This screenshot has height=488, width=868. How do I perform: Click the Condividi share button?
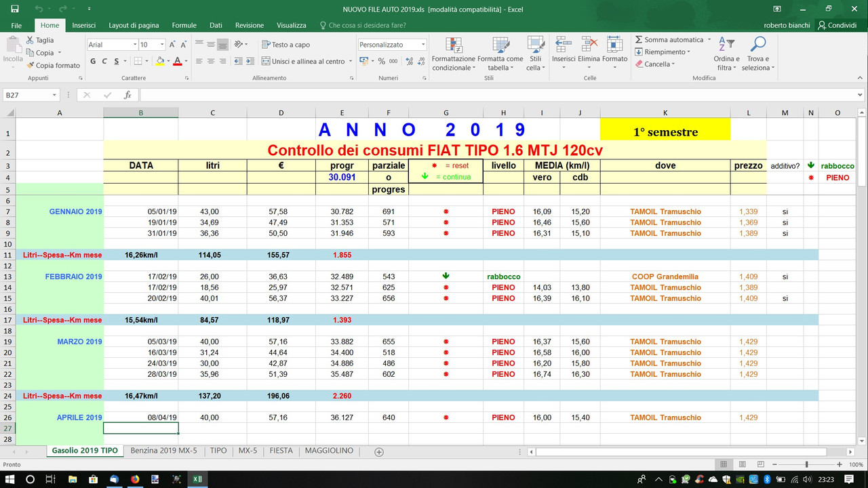point(837,25)
